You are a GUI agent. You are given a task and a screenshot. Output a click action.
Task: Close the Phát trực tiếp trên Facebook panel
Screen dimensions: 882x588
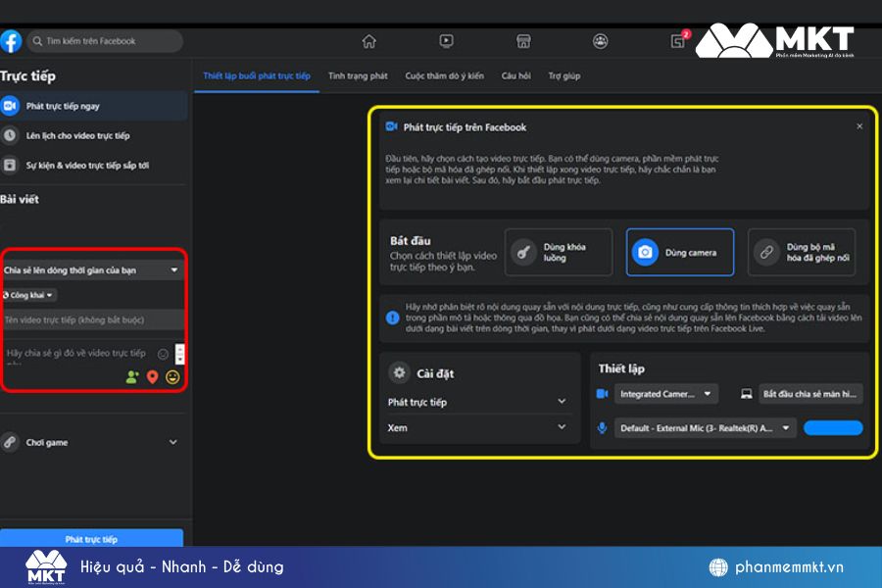(x=859, y=126)
